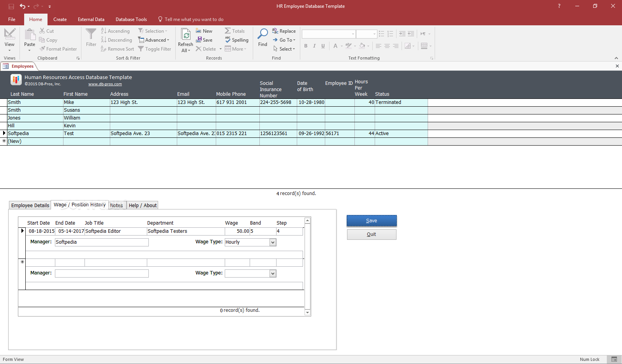Open the Delete dropdown arrow

pos(220,49)
